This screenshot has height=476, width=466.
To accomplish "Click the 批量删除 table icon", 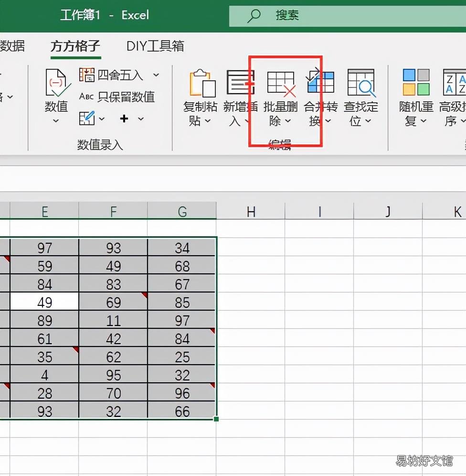I will click(282, 84).
